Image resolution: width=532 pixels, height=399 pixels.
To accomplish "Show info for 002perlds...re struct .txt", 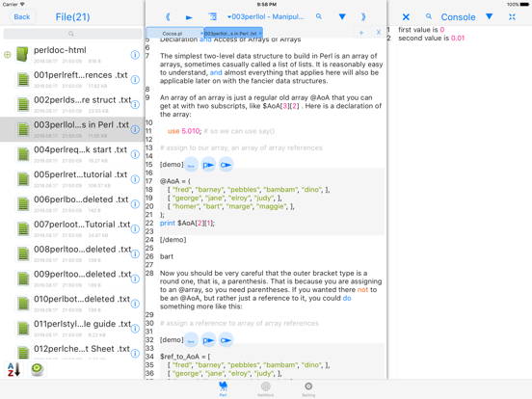I will pos(135,104).
